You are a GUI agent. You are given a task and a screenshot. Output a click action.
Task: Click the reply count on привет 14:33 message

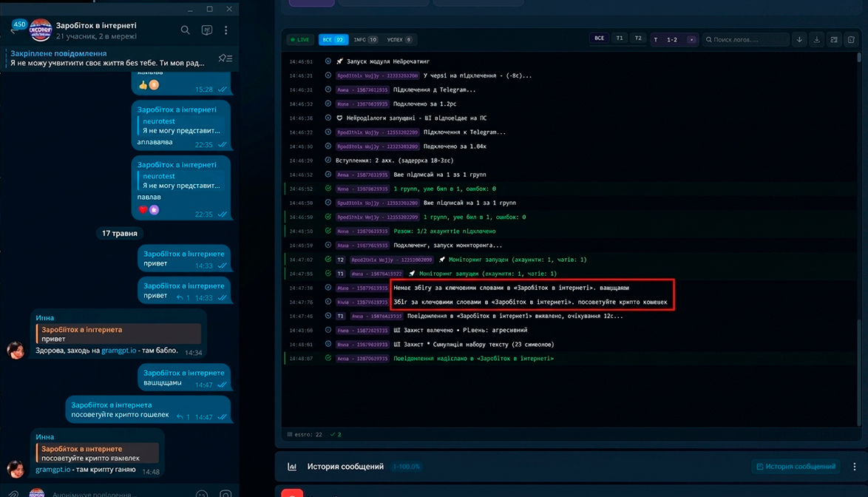point(183,298)
